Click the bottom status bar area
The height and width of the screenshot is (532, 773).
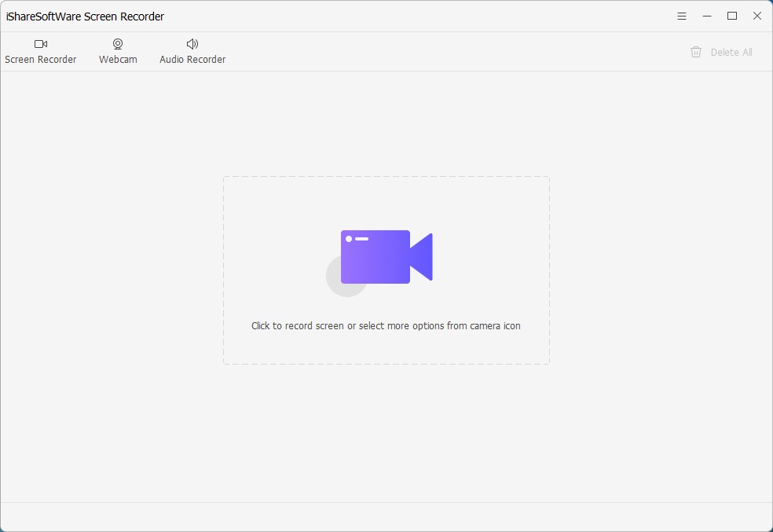386,516
